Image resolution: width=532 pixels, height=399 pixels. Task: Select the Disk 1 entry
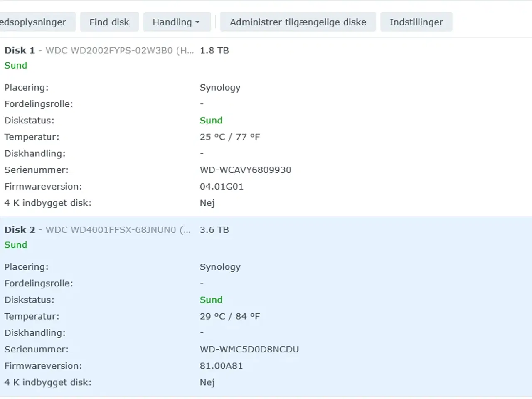(19, 50)
